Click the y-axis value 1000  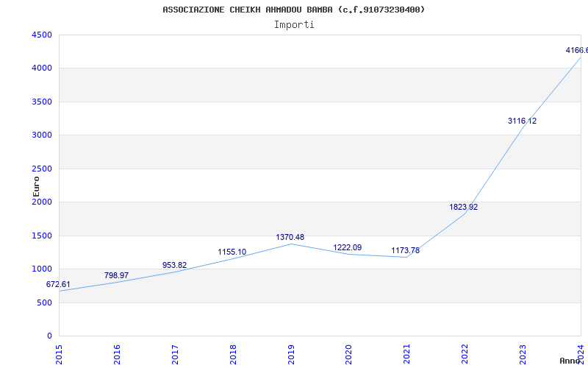(42, 269)
